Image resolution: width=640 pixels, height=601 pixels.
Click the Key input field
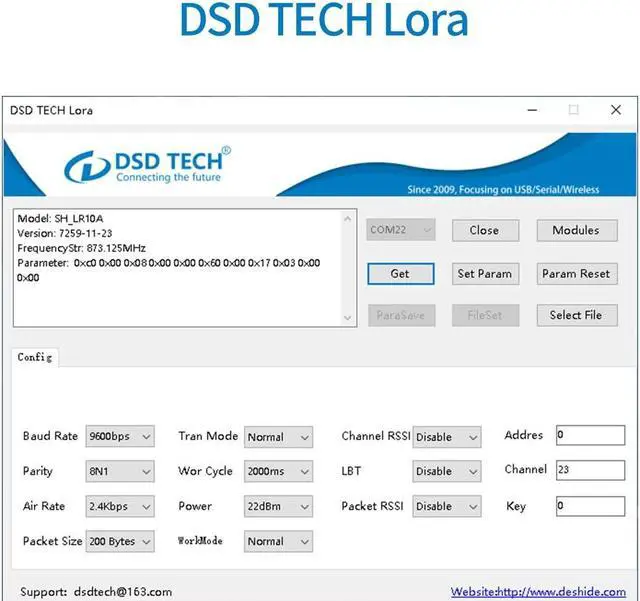pos(590,506)
